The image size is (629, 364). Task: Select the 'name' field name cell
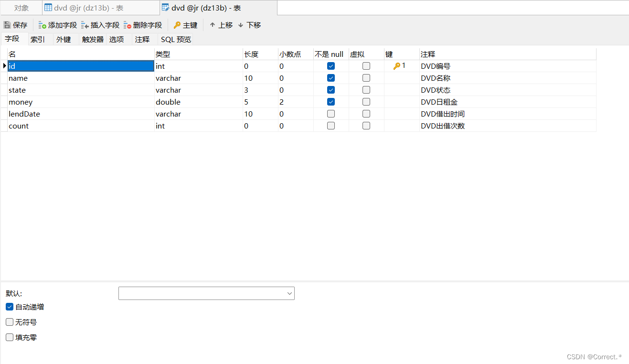click(x=81, y=78)
